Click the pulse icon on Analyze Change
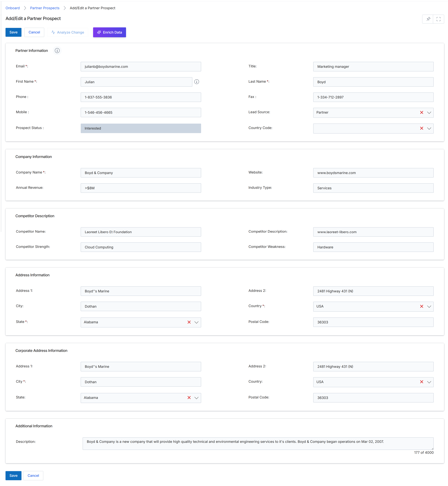The image size is (448, 486). (53, 32)
